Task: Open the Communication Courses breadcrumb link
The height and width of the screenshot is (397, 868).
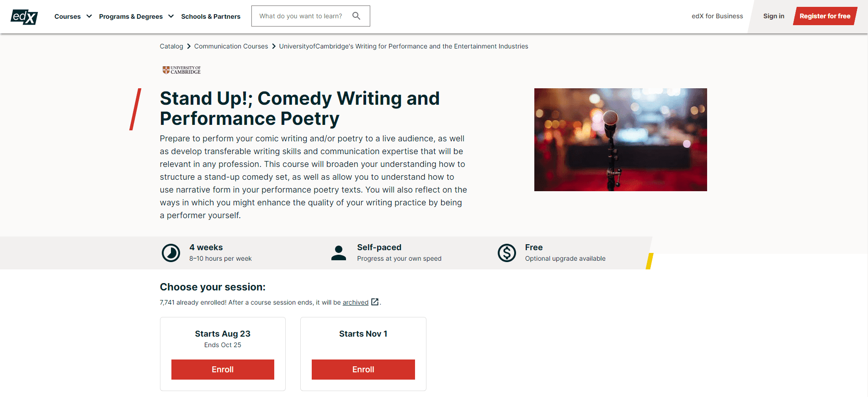Action: (231, 46)
